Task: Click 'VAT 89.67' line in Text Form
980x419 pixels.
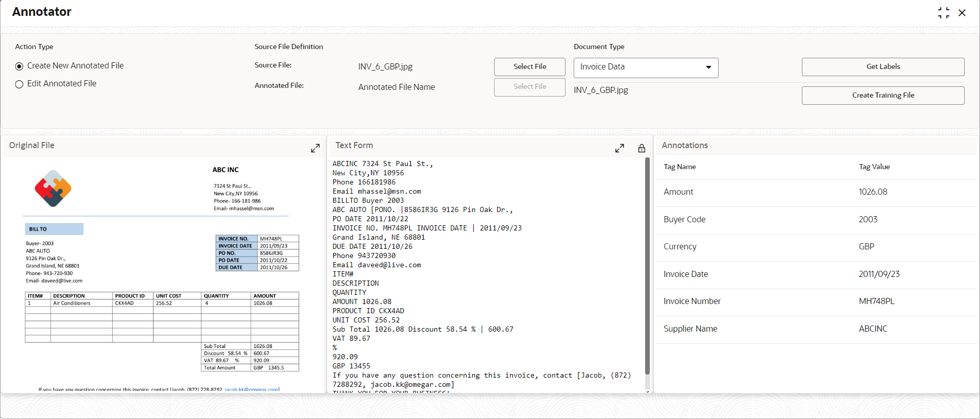Action: pyautogui.click(x=351, y=339)
